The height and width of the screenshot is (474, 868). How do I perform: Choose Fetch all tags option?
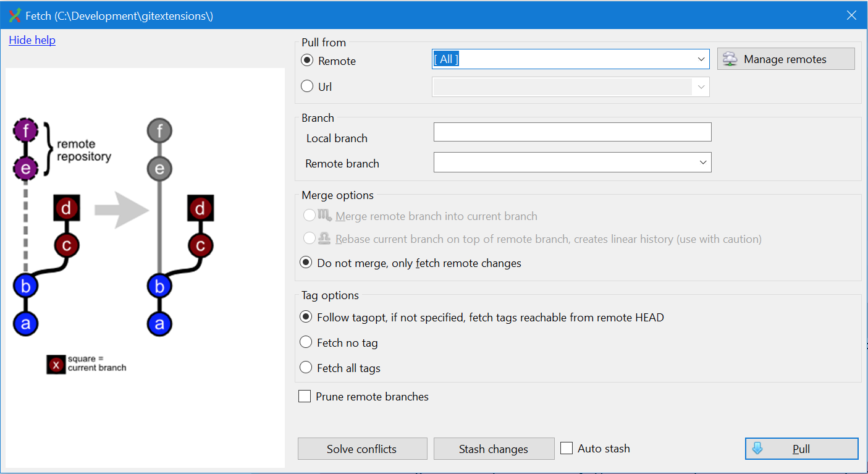[306, 367]
